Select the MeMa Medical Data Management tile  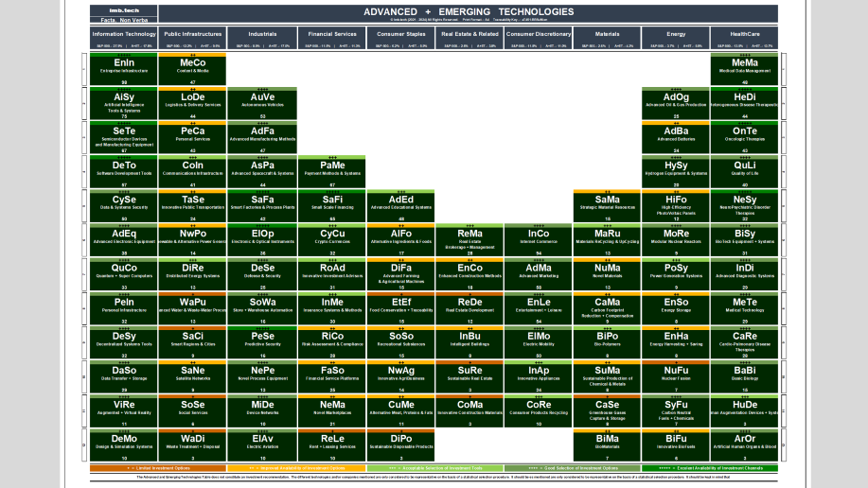(745, 69)
